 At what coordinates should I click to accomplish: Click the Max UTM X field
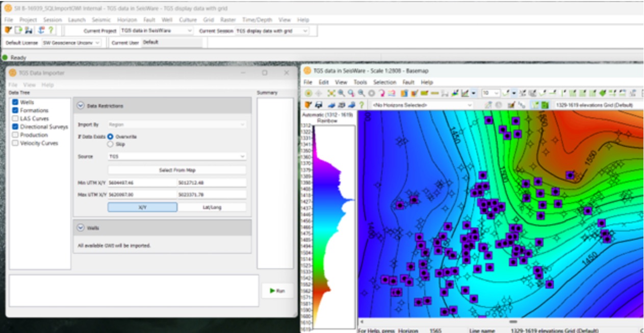[142, 194]
